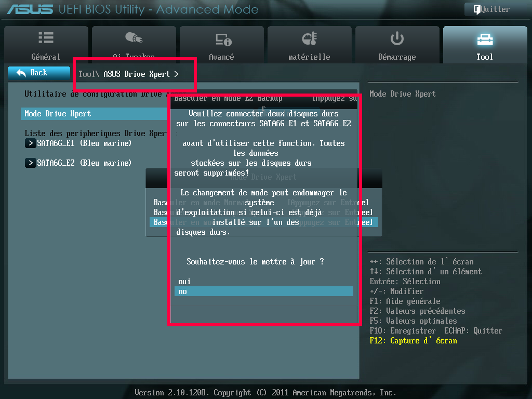Click SATA6G_E1 (Bleu marine) label
Viewport: 532px width, 399px height.
pos(84,143)
